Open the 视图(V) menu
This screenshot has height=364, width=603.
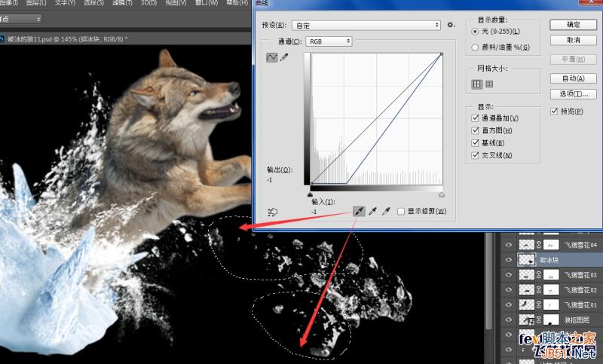pos(176,3)
